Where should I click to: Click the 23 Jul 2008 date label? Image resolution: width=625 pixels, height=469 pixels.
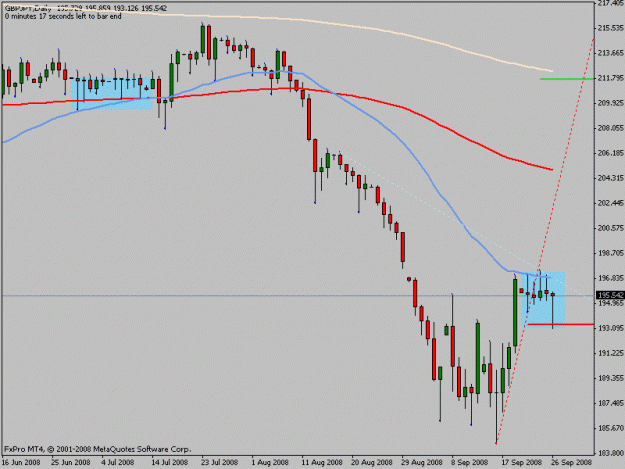click(x=219, y=463)
